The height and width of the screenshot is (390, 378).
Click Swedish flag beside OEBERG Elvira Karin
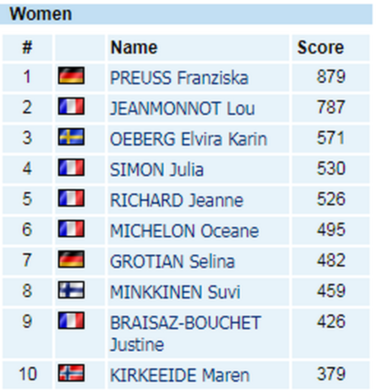pyautogui.click(x=71, y=137)
